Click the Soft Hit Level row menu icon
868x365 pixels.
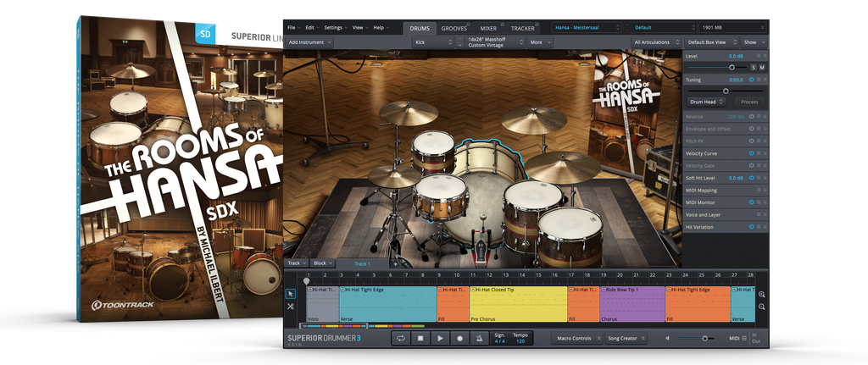(x=759, y=178)
